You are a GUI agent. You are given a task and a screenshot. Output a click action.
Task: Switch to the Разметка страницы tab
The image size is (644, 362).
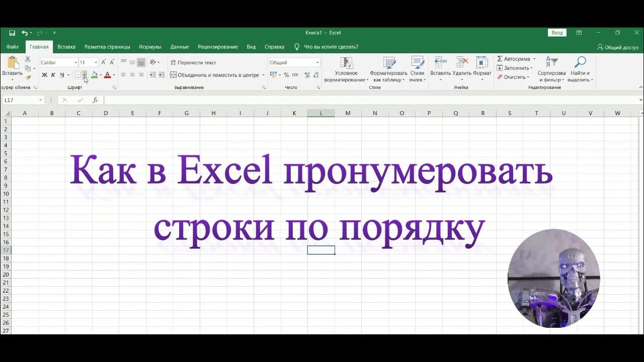pos(107,47)
